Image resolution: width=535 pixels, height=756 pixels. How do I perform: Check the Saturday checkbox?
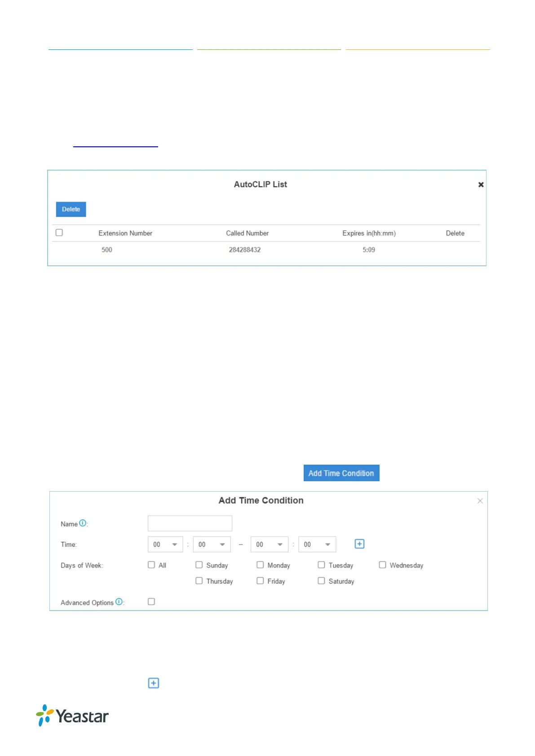coord(321,580)
